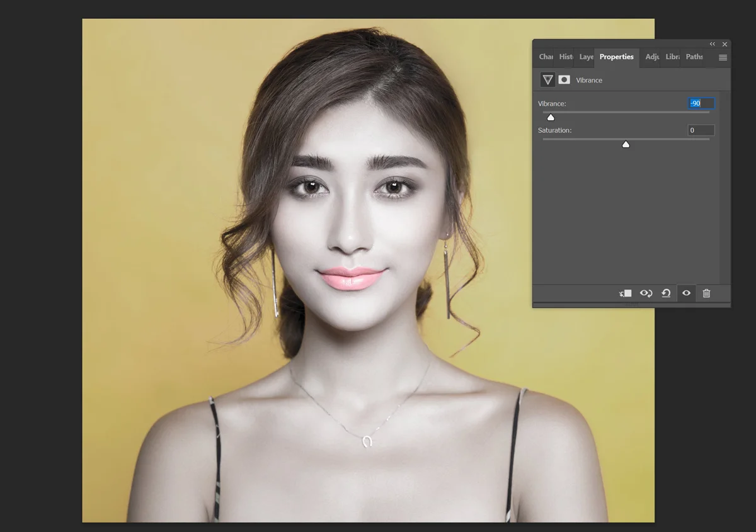
Task: Click the Vibrance value field
Action: (701, 103)
